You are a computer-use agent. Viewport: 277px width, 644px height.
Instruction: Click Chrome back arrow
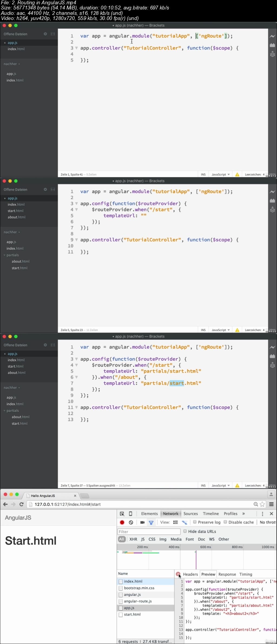5,504
